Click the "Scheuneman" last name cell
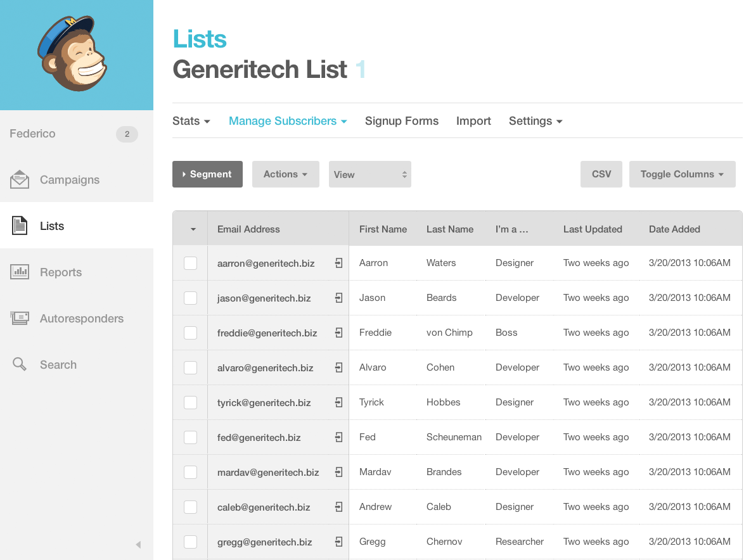 click(454, 437)
